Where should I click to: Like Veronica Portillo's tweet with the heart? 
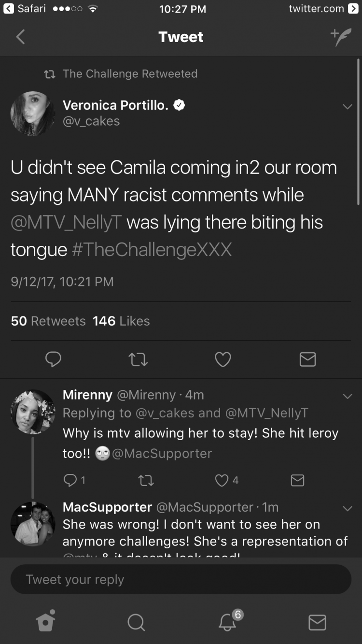coord(223,359)
